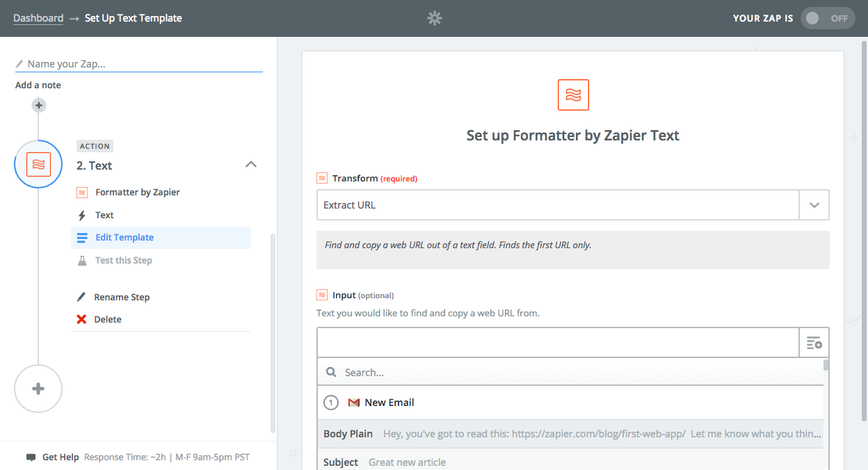The height and width of the screenshot is (470, 868).
Task: Click the step 1 number circle
Action: click(x=331, y=403)
